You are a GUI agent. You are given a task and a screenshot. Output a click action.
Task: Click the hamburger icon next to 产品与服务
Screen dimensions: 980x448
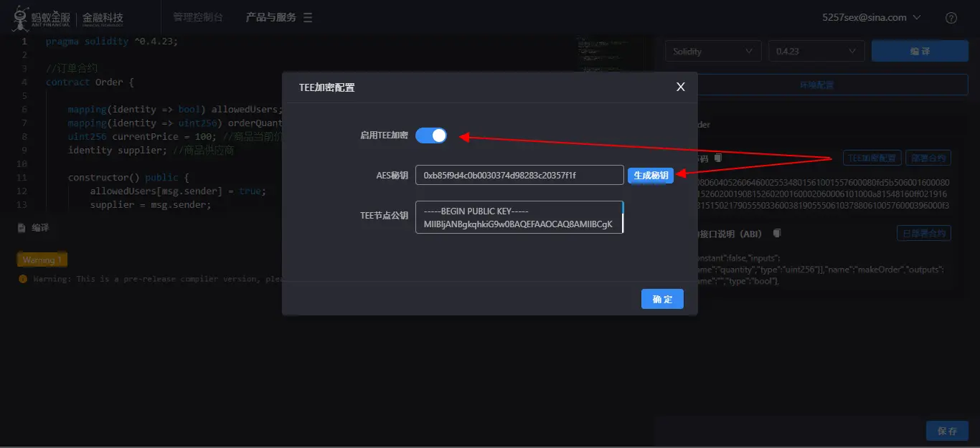[310, 16]
